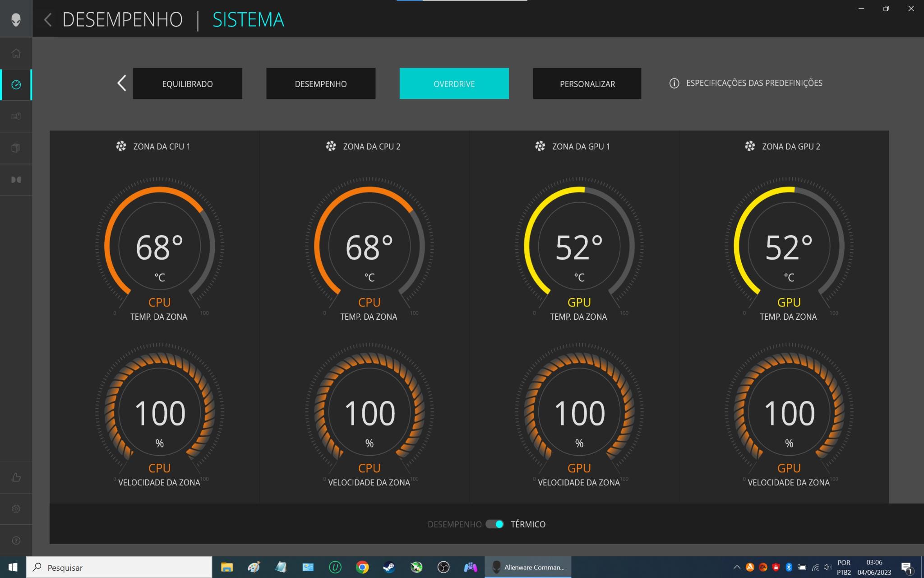
Task: Click the Térmico label
Action: click(528, 524)
